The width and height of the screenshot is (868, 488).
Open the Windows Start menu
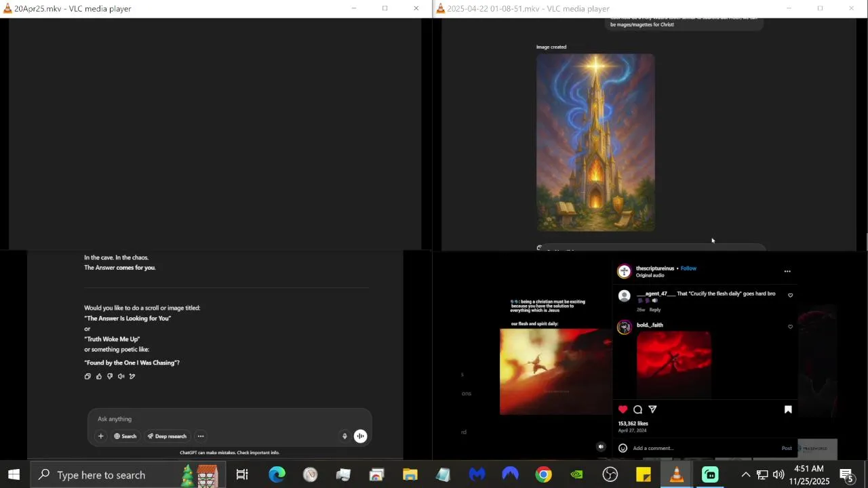[14, 474]
